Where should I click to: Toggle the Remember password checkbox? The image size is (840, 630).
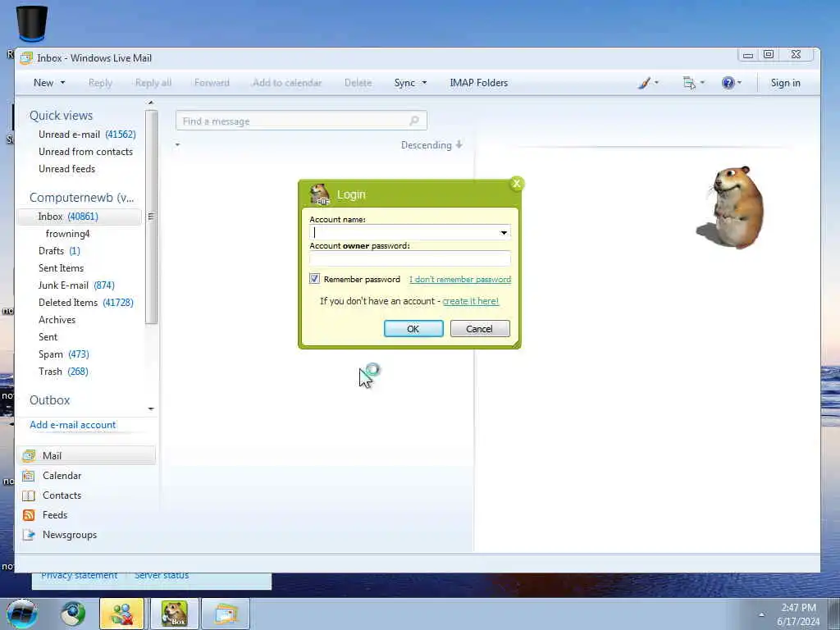tap(314, 279)
